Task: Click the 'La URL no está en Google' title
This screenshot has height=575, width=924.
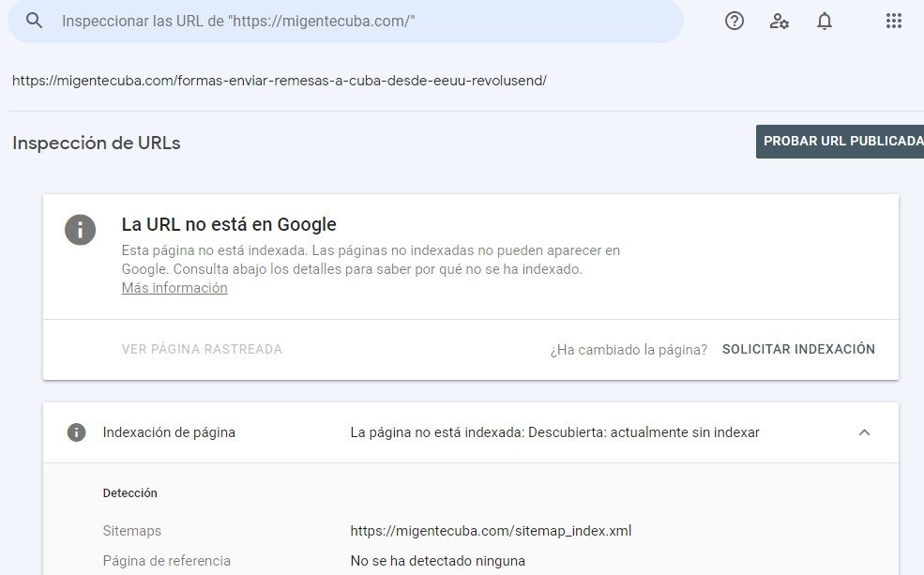Action: tap(229, 224)
